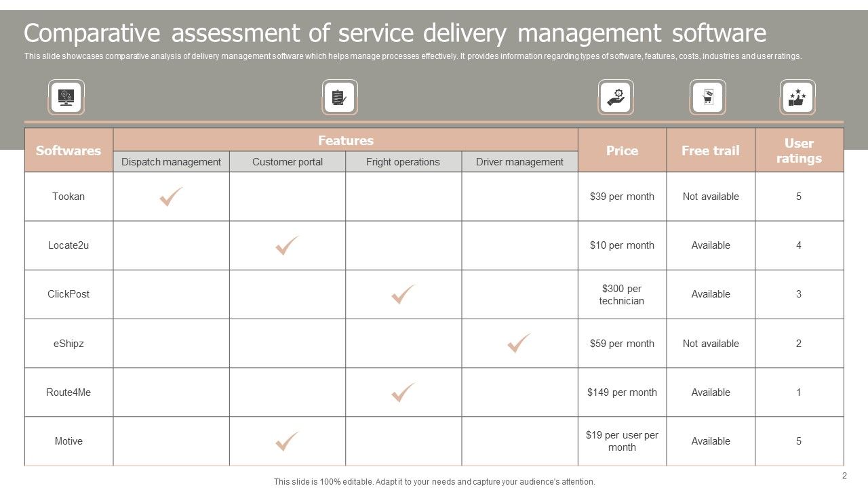Click the slide title Comparative assessment heading
This screenshot has width=868, height=488.
point(395,33)
